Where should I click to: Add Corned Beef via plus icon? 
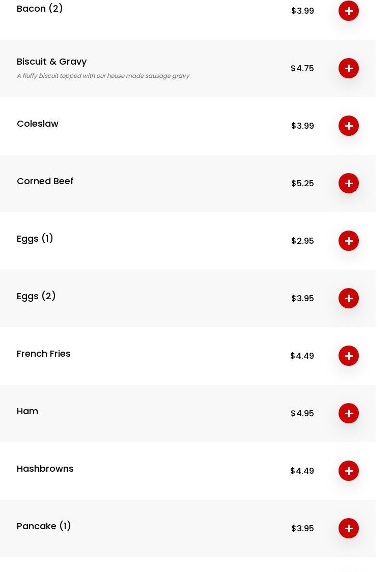click(x=349, y=183)
